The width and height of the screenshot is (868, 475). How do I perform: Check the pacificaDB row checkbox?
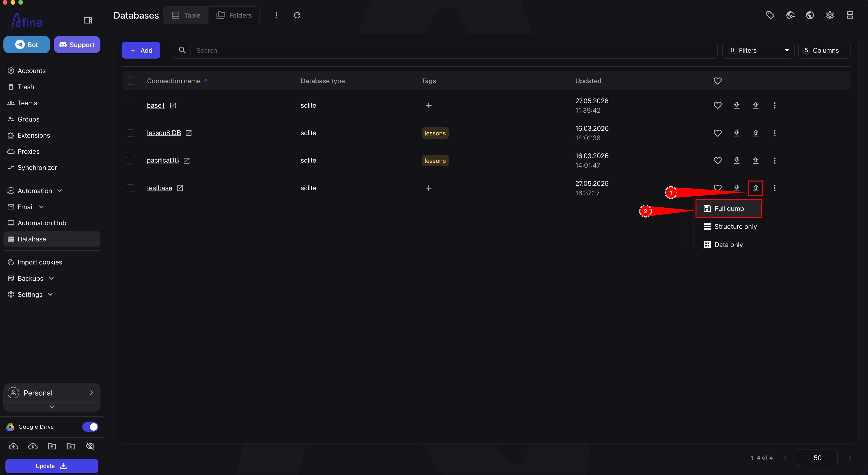click(130, 161)
